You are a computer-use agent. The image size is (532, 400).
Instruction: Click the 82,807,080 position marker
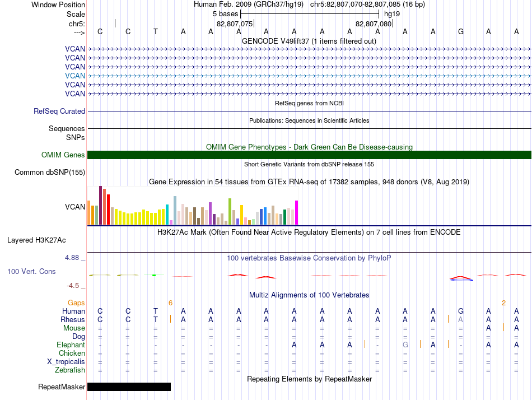pos(374,24)
